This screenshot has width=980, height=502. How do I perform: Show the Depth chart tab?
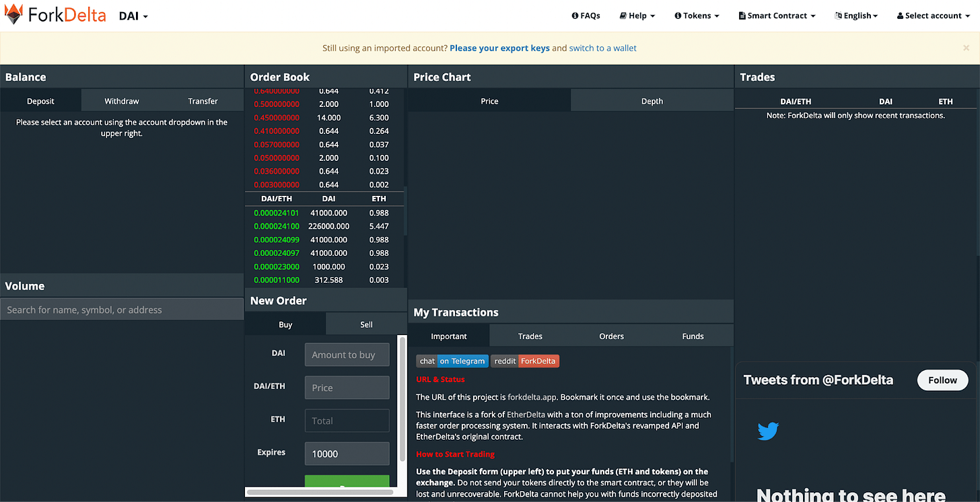[652, 101]
